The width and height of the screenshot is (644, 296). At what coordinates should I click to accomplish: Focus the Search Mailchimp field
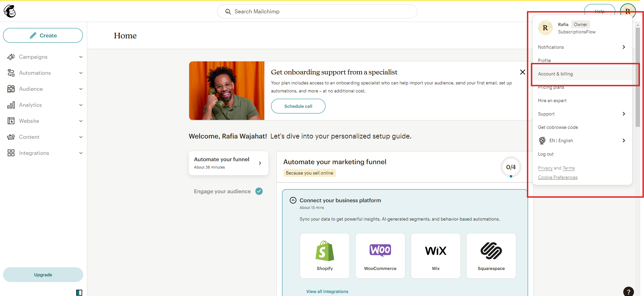point(317,11)
